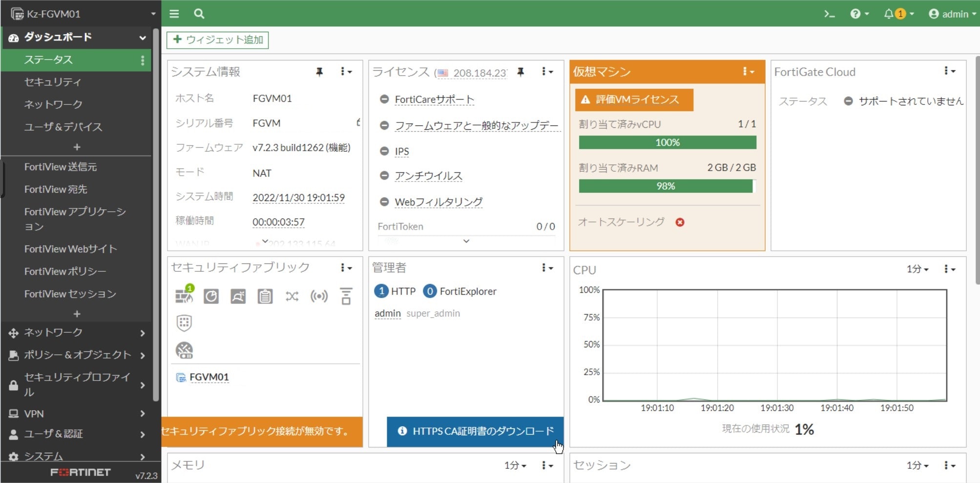Click the アンチウイルス license link
Viewport: 980px width, 483px height.
click(x=428, y=176)
